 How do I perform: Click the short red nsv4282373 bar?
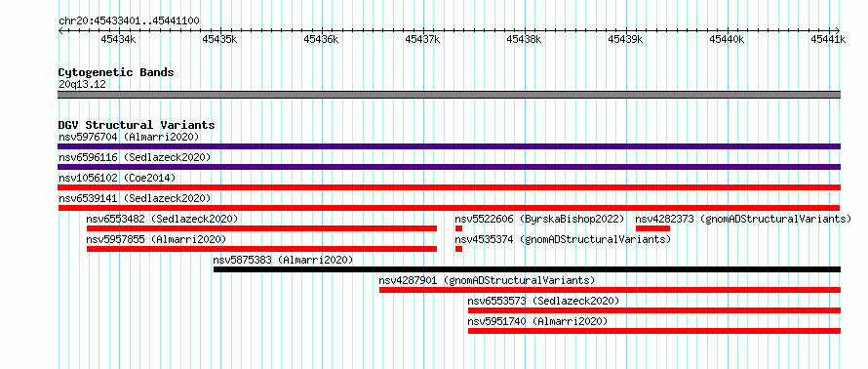point(652,228)
